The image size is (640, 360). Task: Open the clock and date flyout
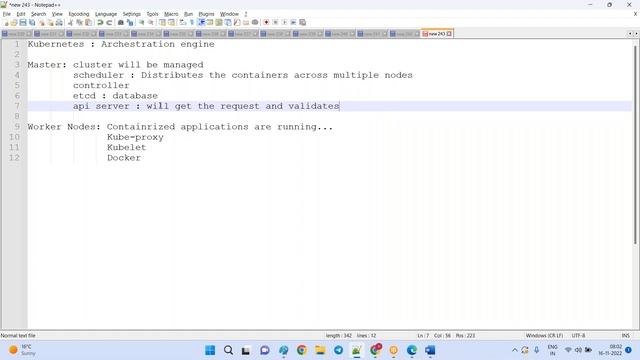[x=610, y=350]
